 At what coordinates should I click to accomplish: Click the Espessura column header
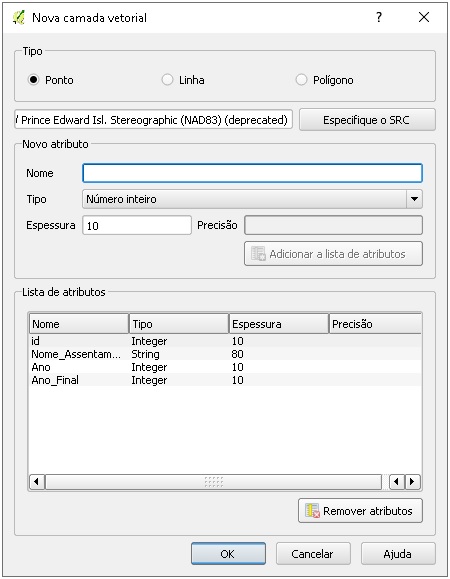coord(279,324)
